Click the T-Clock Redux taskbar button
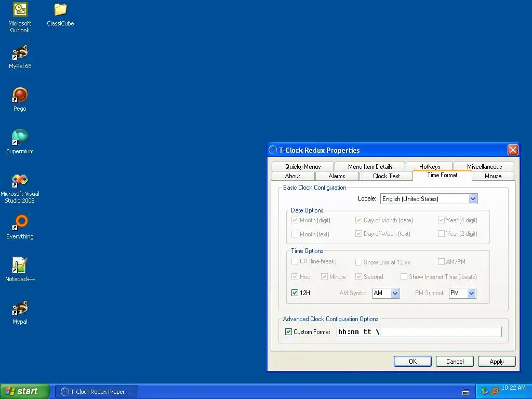The image size is (532, 399). point(97,392)
